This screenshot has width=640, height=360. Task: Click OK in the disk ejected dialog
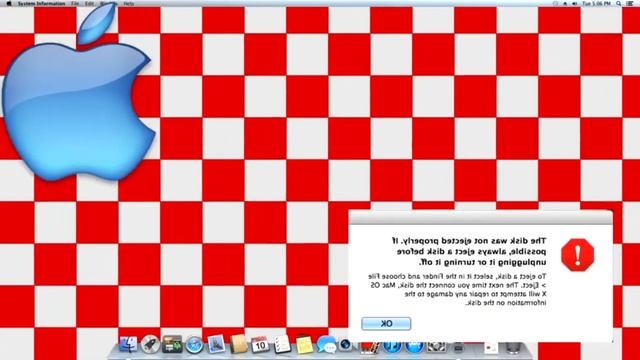[x=386, y=324]
